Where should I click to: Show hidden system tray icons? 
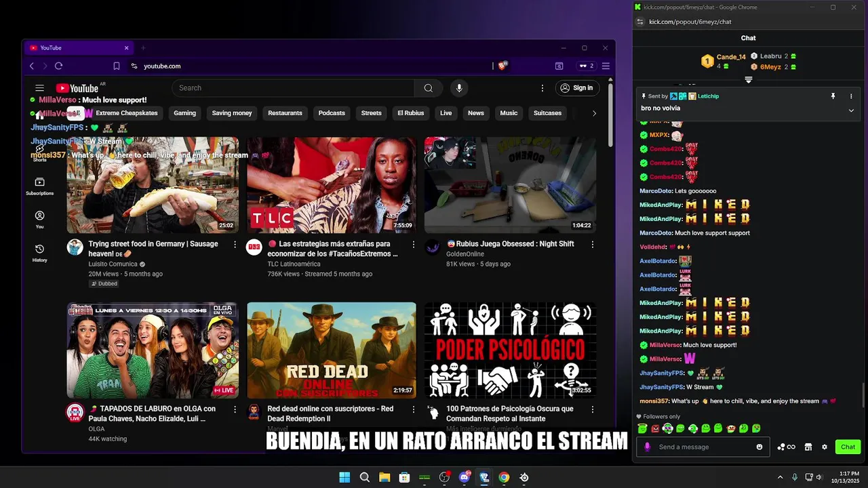pyautogui.click(x=780, y=477)
